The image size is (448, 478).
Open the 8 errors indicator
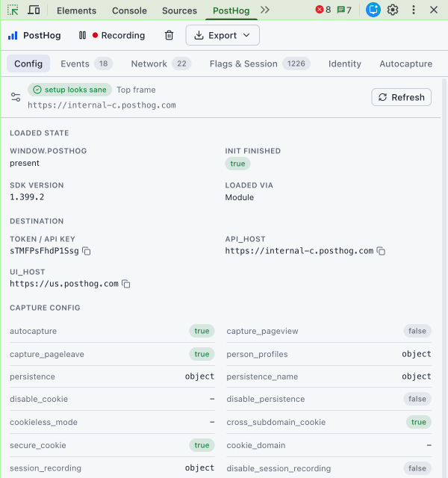(323, 10)
